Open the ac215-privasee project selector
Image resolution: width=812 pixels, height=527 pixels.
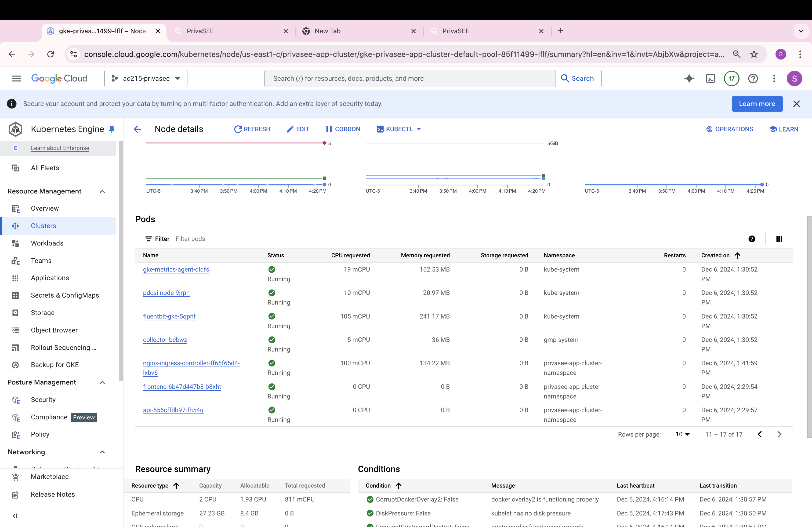tap(146, 78)
